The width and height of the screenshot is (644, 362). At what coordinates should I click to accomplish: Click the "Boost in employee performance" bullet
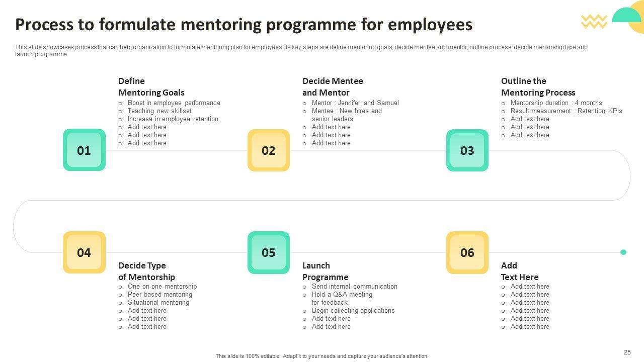point(174,103)
